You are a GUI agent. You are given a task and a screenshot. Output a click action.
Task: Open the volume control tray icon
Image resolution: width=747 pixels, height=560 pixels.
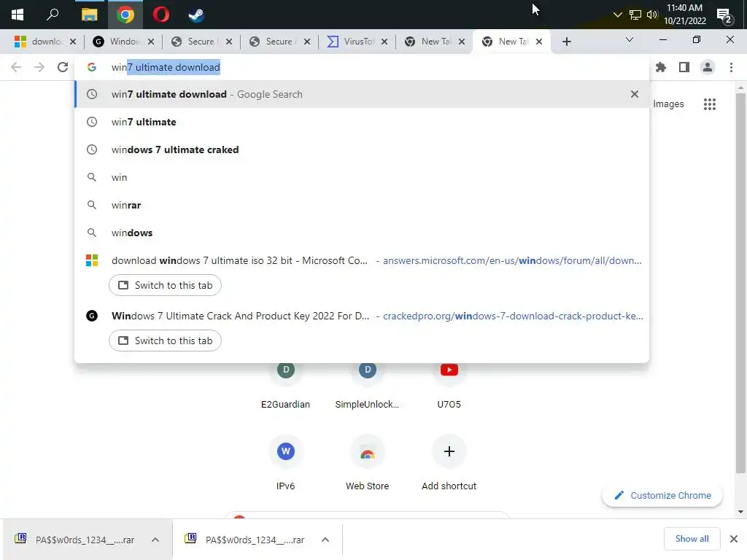point(652,15)
